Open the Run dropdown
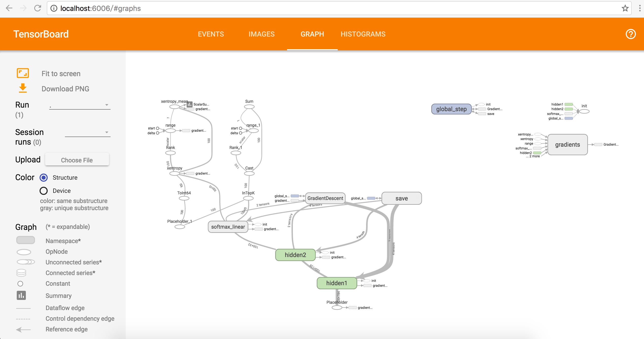Screen dimensions: 644x339 [x=80, y=105]
